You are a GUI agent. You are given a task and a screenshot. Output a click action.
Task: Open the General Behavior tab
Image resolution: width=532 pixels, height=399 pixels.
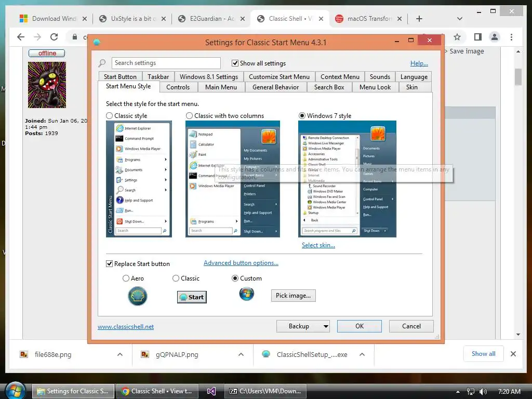tap(275, 87)
